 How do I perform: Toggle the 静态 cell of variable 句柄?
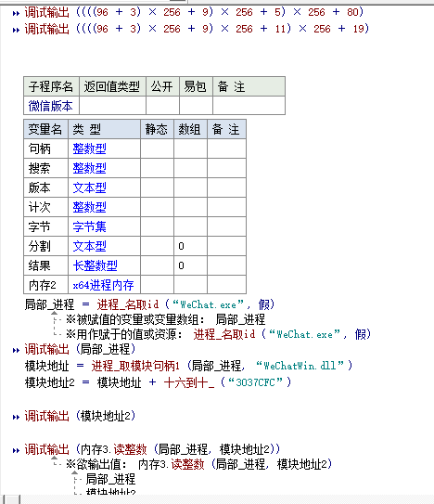coord(157,149)
